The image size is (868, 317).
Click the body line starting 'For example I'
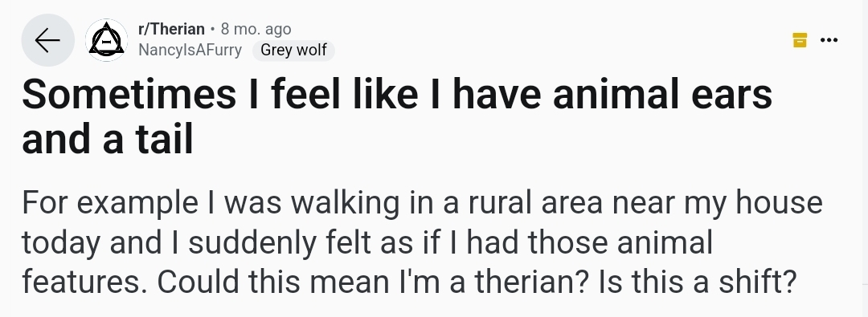(423, 203)
